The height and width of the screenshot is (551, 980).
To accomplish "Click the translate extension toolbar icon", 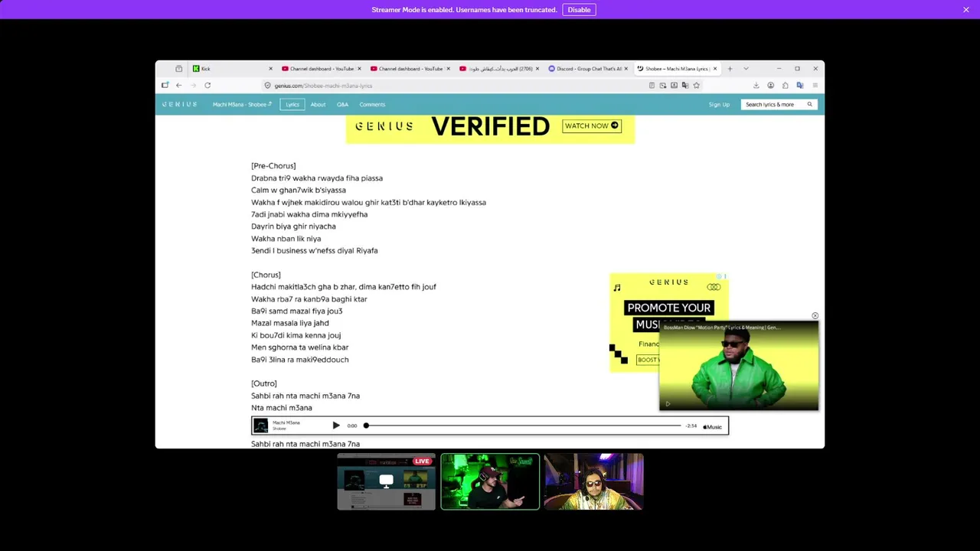I will [x=799, y=86].
